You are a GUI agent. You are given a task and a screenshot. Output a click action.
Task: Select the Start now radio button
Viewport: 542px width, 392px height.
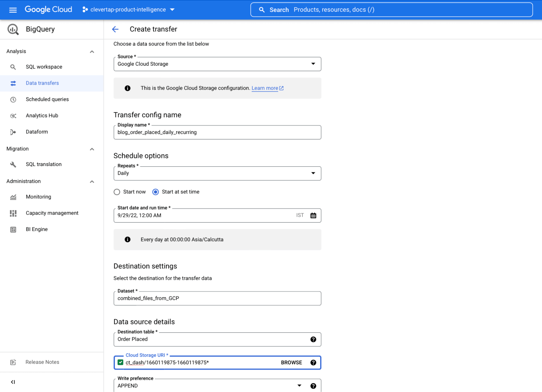(117, 192)
